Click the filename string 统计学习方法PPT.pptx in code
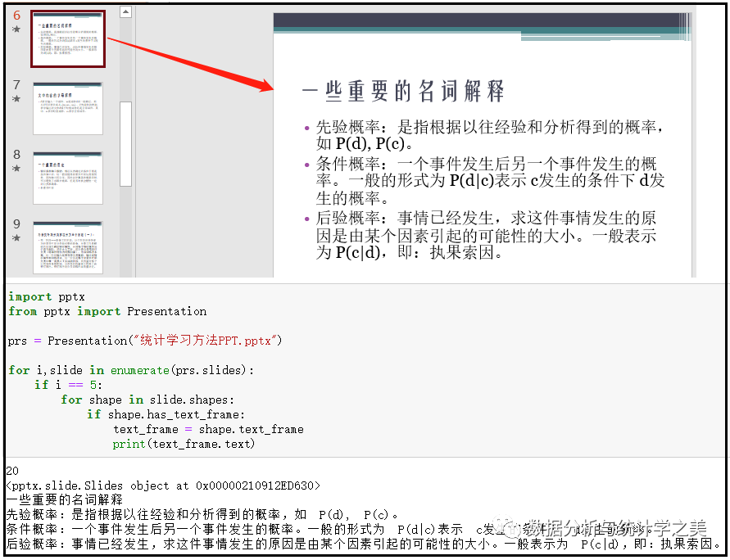This screenshot has height=560, width=730. click(x=206, y=341)
